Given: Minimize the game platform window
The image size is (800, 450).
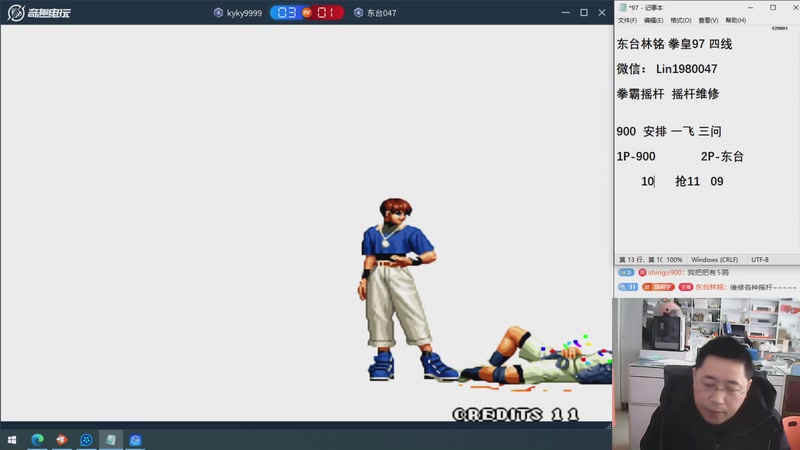Looking at the screenshot, I should click(565, 12).
